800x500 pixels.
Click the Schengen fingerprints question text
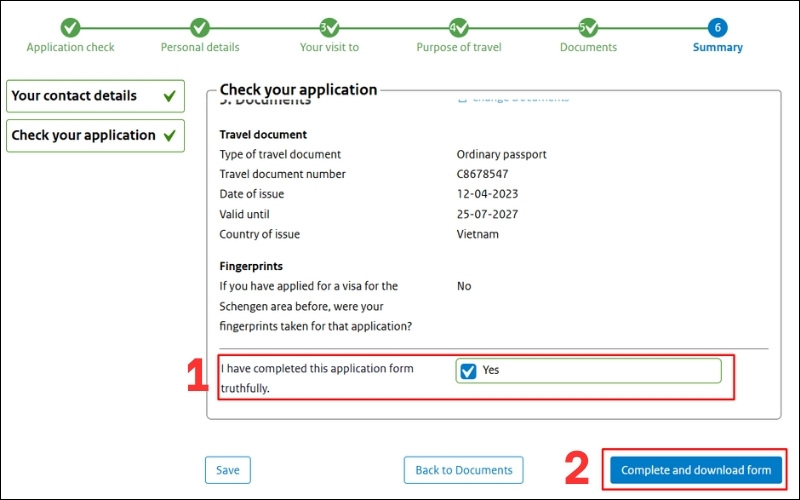tap(315, 306)
